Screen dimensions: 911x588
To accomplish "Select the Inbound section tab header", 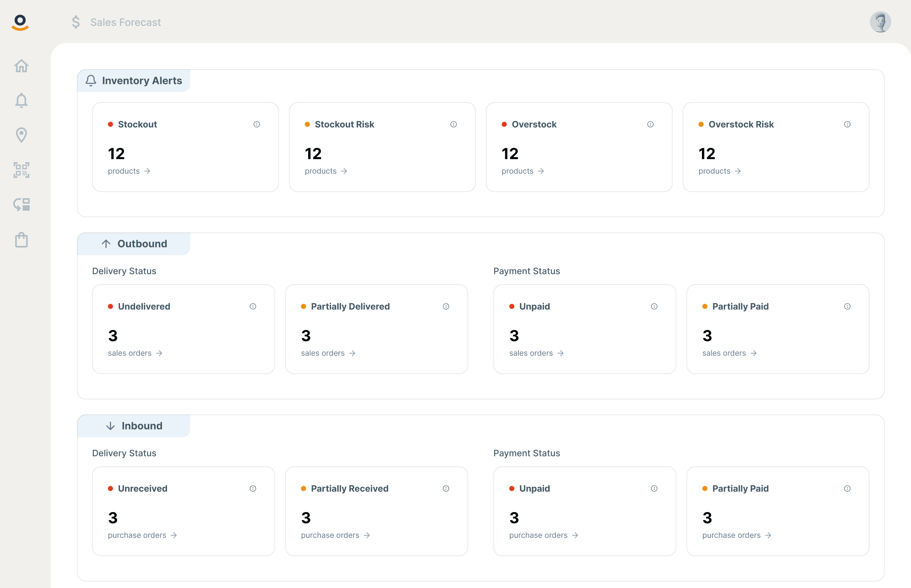I will pos(134,426).
